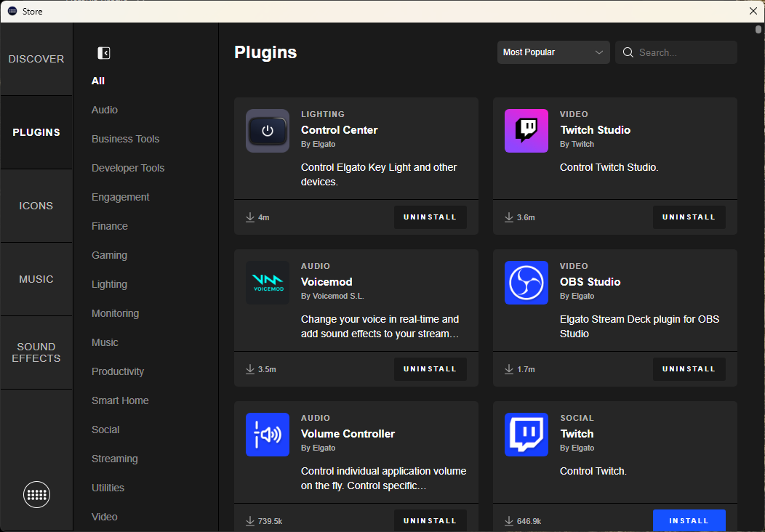Switch to the Icons tab

point(36,206)
